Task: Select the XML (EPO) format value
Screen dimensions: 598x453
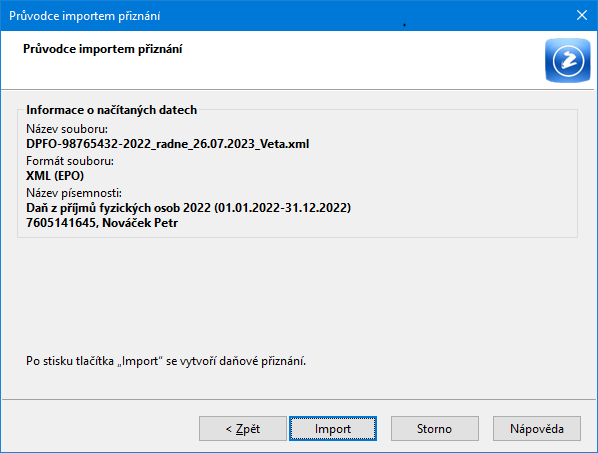Action: pos(55,176)
